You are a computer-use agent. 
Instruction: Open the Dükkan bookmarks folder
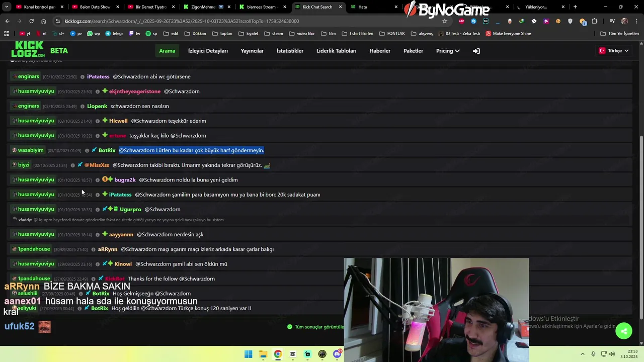coord(195,34)
